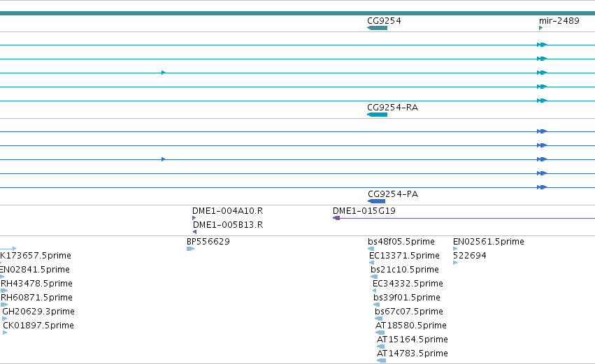Click the BP556629 label text
The width and height of the screenshot is (595, 364).
208,242
